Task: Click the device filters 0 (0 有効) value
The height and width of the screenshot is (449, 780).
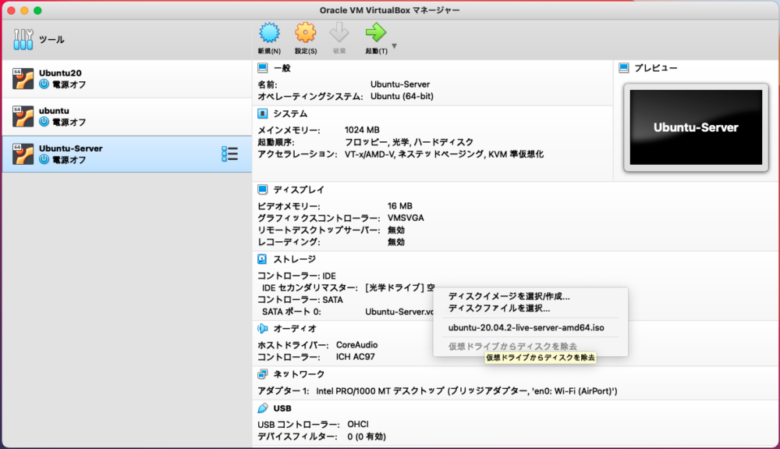Action: tap(367, 437)
